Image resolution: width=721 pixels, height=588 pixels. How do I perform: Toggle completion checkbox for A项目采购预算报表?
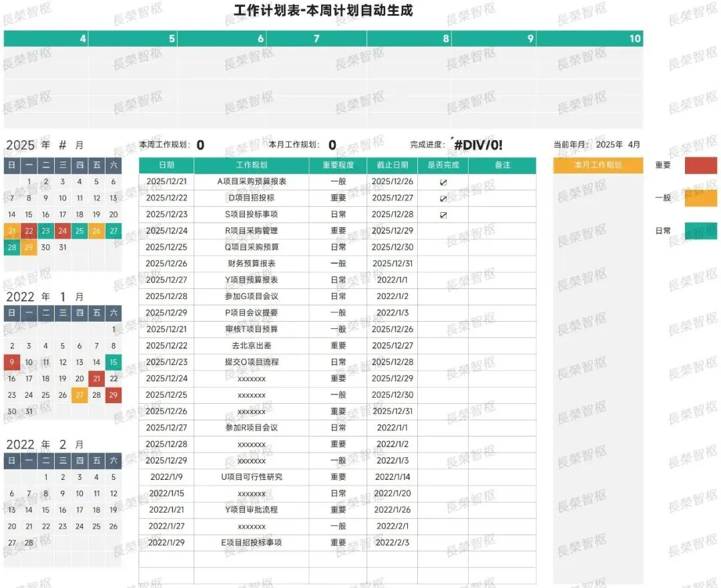[443, 182]
